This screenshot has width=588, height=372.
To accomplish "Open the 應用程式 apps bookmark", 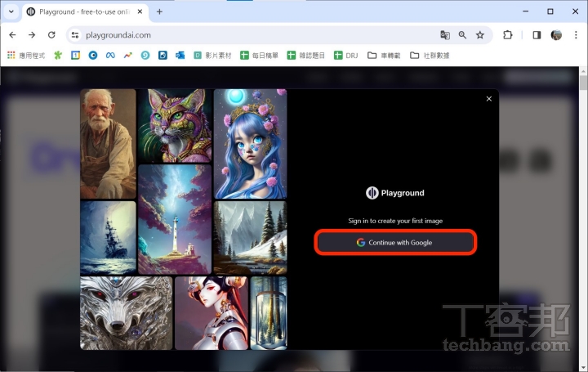I will point(26,56).
